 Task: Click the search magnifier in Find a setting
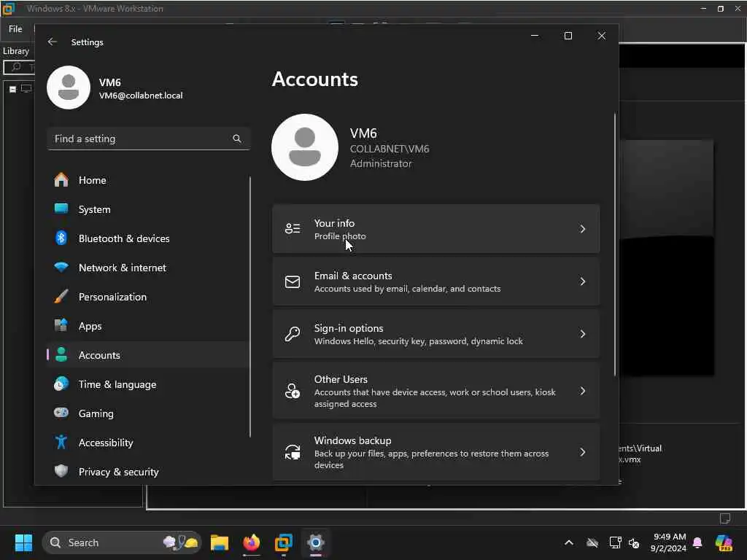(x=237, y=139)
